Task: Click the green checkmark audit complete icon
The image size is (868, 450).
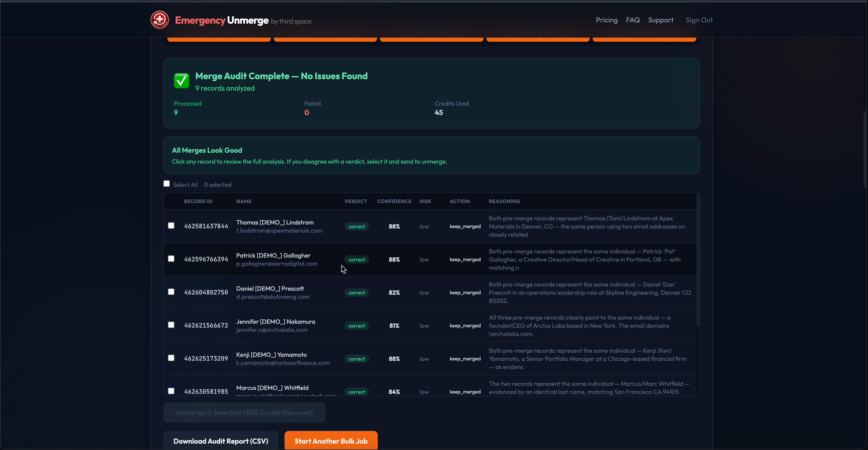Action: 181,81
